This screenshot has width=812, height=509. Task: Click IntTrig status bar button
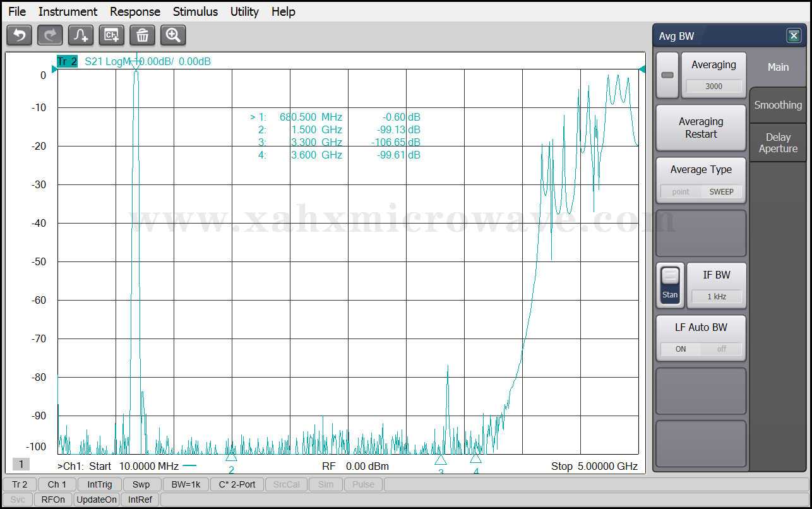(100, 484)
